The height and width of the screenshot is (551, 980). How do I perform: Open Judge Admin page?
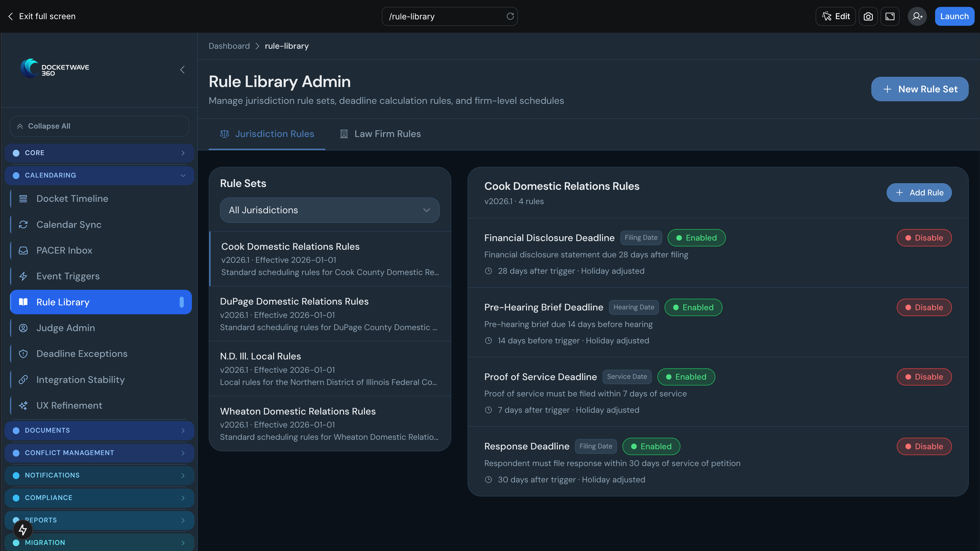(101, 328)
